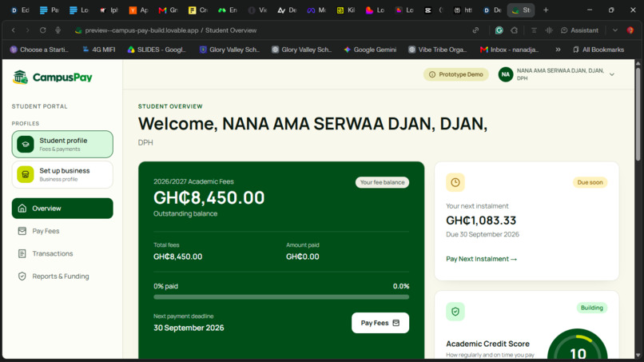This screenshot has height=362, width=644.
Task: Click the 30 September 2026 deadline text
Action: coord(189,328)
